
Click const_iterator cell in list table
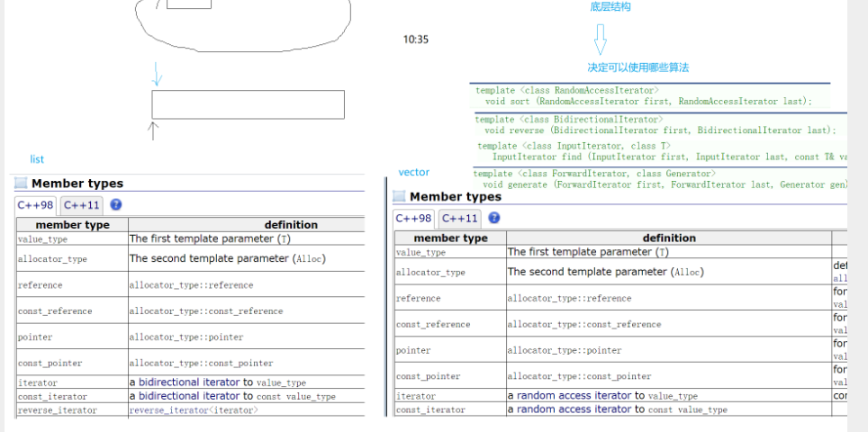coord(73,396)
